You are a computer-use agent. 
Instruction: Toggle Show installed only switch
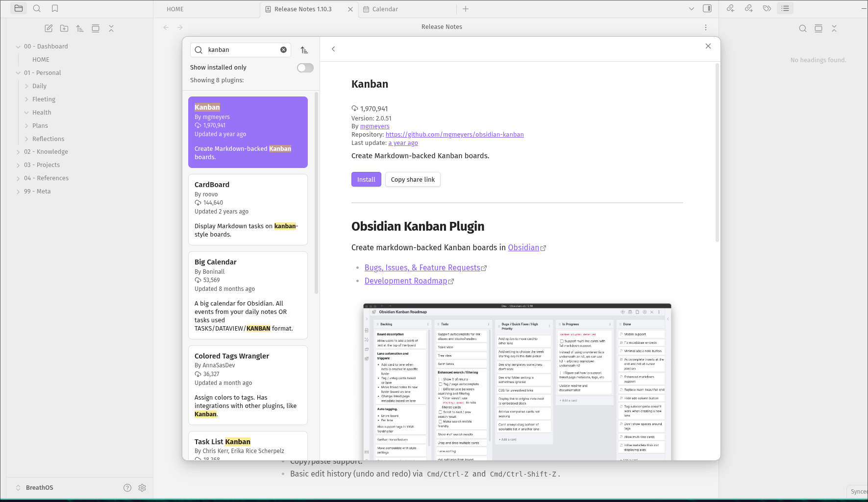click(x=305, y=68)
